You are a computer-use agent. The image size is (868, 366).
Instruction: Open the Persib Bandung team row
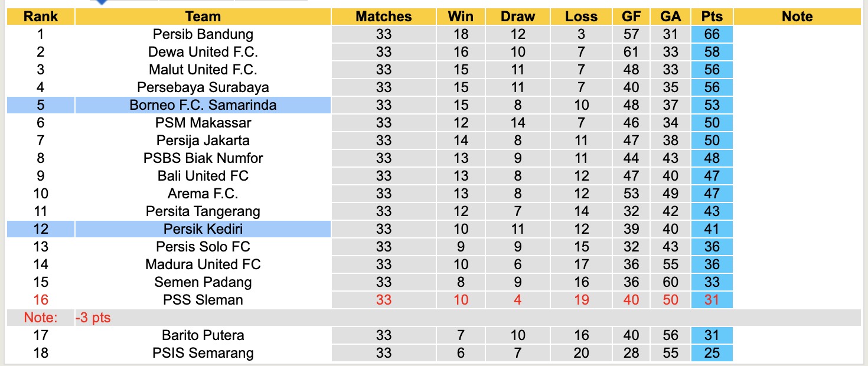pyautogui.click(x=203, y=34)
